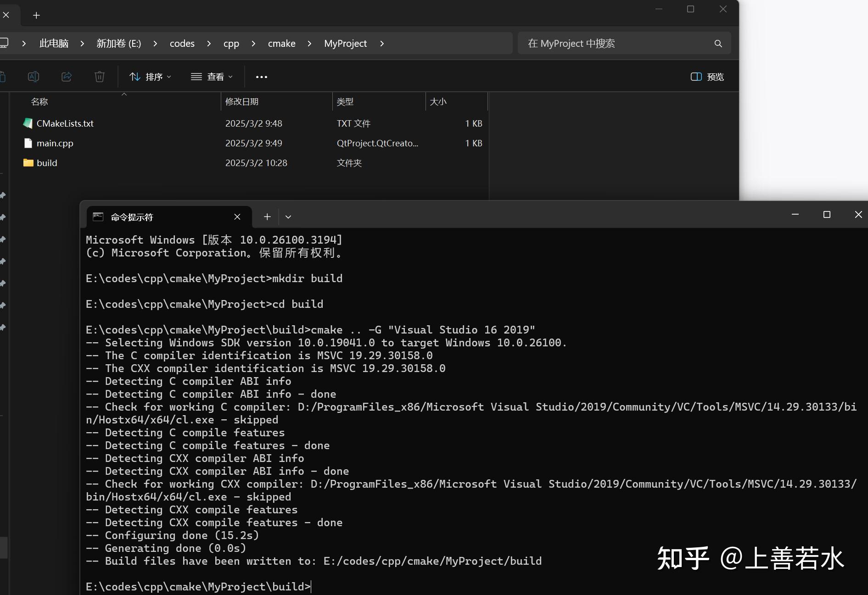Screen dimensions: 868x595
Task: Click the MyProject search input field
Action: pos(597,43)
